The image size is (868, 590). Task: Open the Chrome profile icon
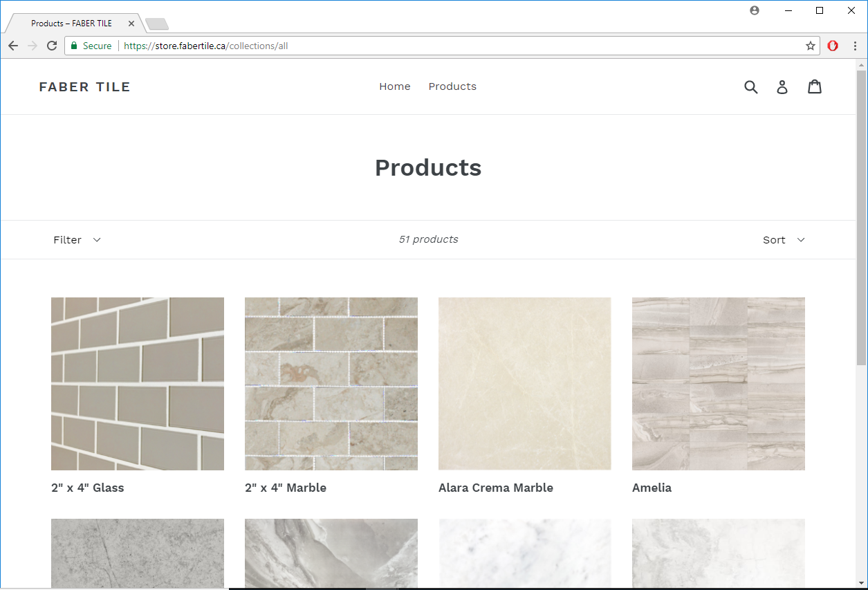[x=755, y=10]
